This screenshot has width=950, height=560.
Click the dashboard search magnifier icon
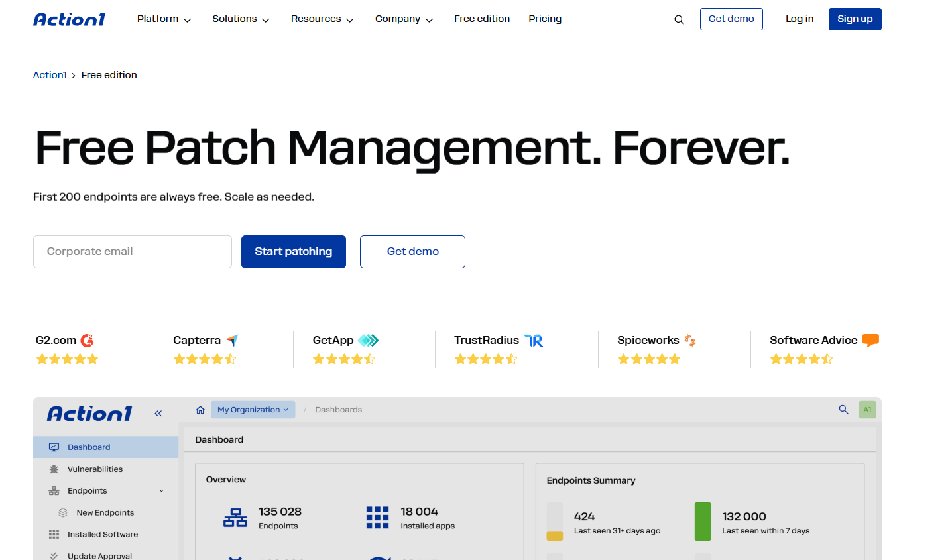pyautogui.click(x=843, y=410)
